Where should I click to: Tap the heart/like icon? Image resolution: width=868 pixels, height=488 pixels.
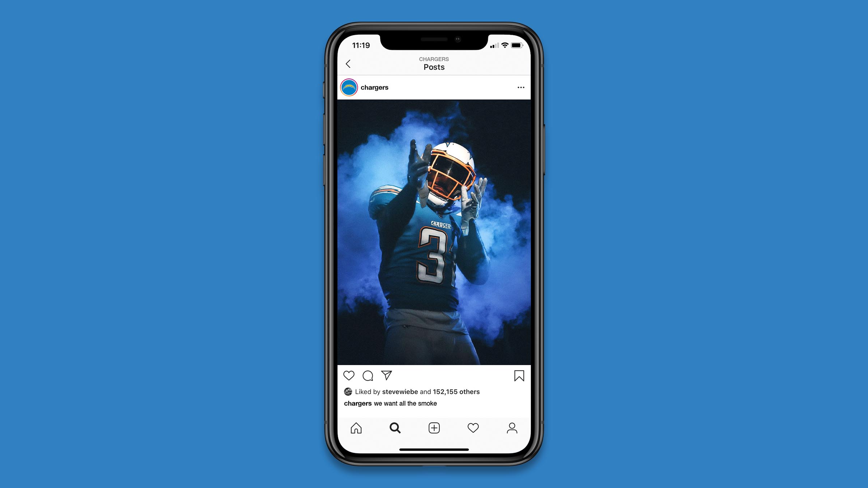pos(349,375)
